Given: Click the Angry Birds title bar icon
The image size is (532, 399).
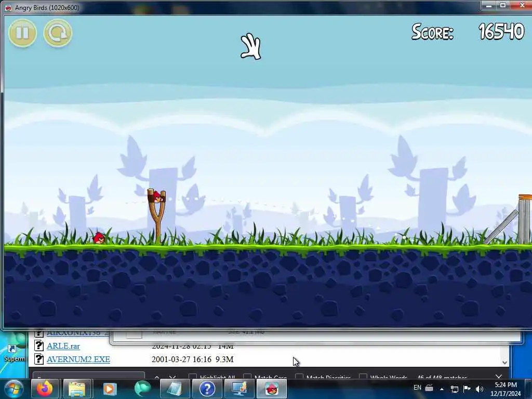Looking at the screenshot, I should click(8, 7).
